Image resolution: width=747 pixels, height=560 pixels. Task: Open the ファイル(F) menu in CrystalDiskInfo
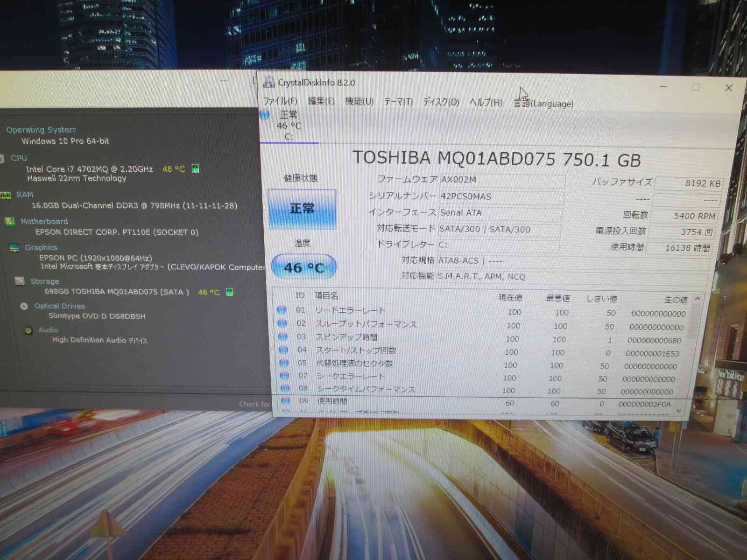(x=280, y=101)
